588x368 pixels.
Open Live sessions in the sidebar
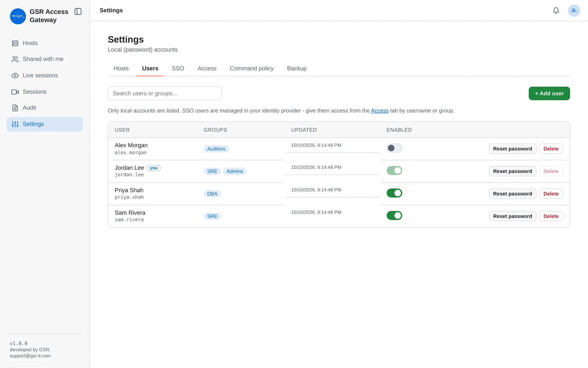point(45,76)
